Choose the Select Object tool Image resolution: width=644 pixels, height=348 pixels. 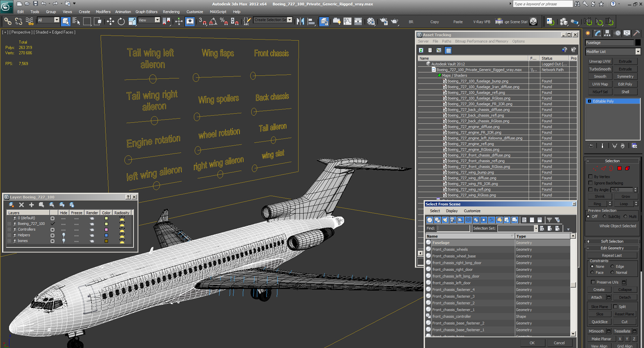pos(66,21)
